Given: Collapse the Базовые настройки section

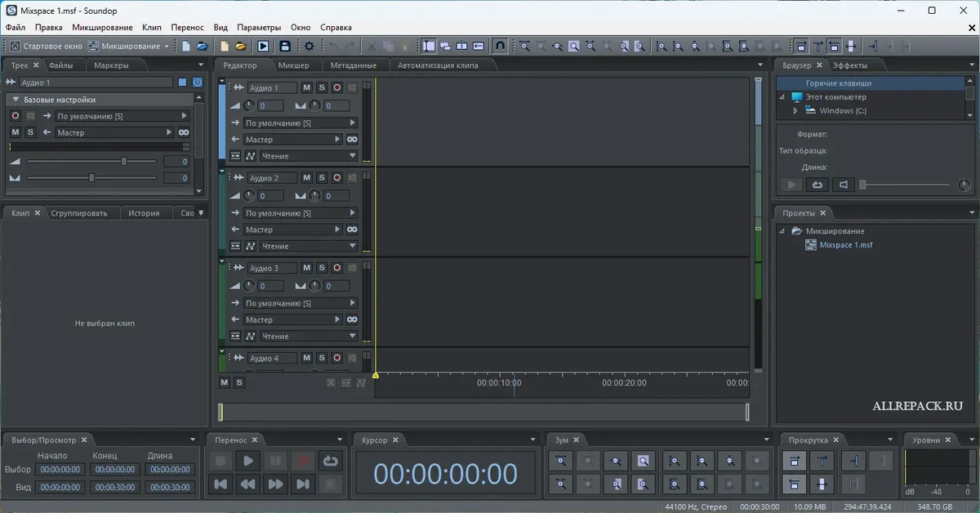Looking at the screenshot, I should pyautogui.click(x=15, y=100).
